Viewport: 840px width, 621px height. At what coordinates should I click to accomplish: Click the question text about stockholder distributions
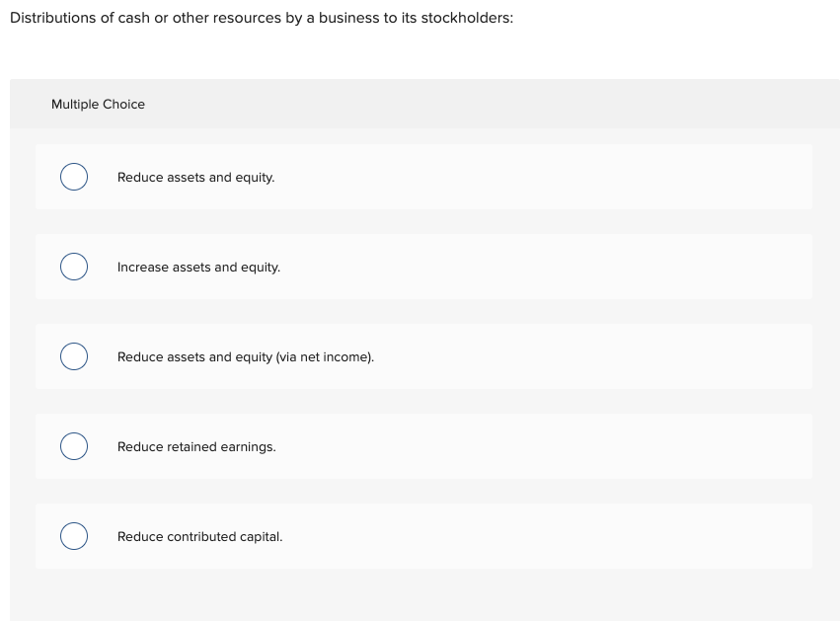261,18
